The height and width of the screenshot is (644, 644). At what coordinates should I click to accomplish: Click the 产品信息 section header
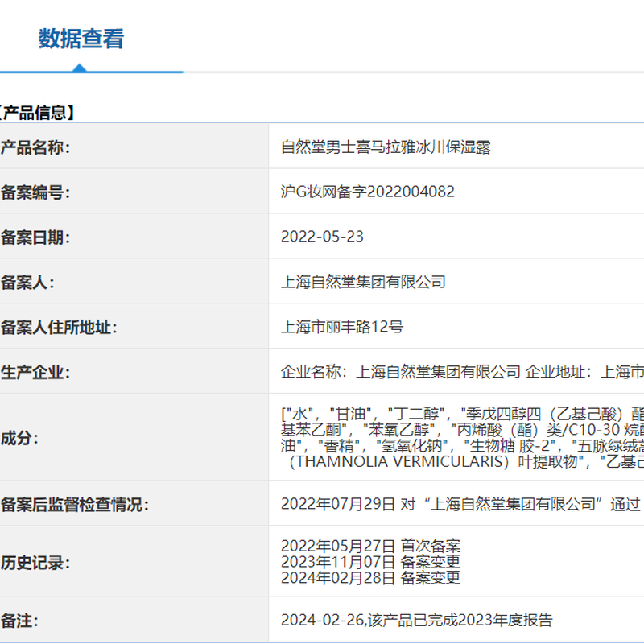38,112
